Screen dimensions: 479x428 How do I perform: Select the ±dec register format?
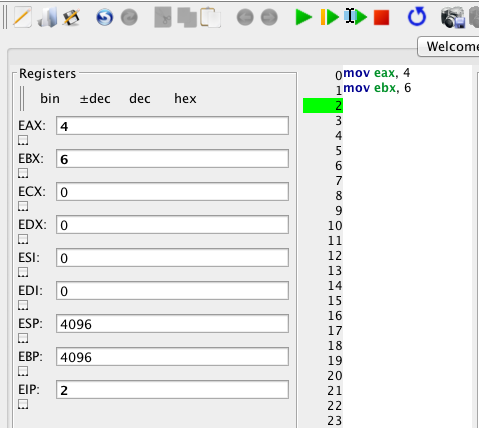(x=95, y=99)
